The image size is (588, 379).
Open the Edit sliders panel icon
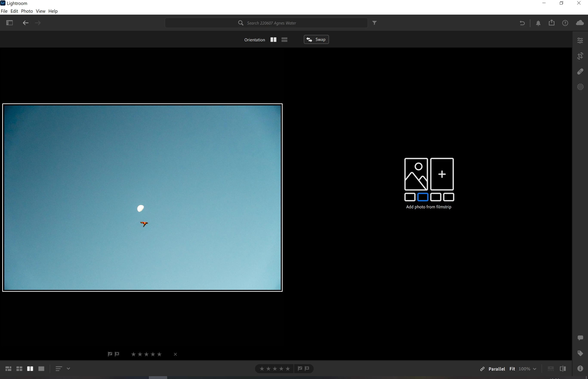(x=580, y=40)
